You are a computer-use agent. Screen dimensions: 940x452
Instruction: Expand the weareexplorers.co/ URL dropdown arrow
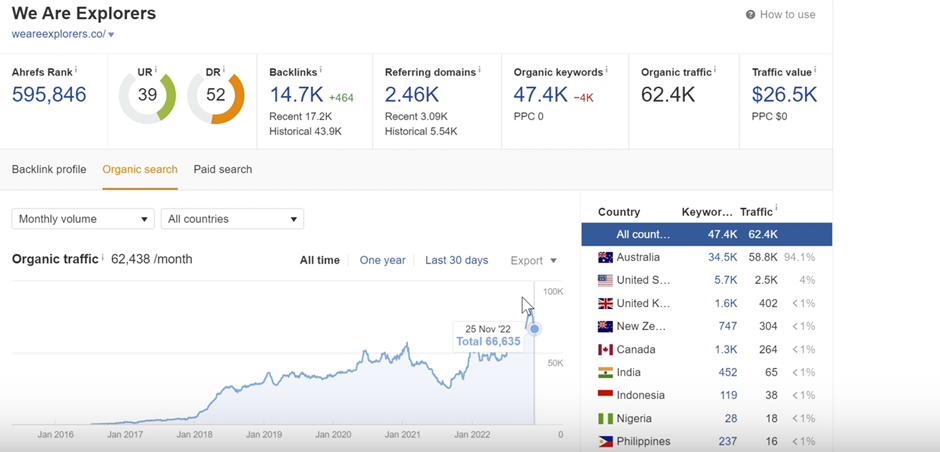[111, 35]
